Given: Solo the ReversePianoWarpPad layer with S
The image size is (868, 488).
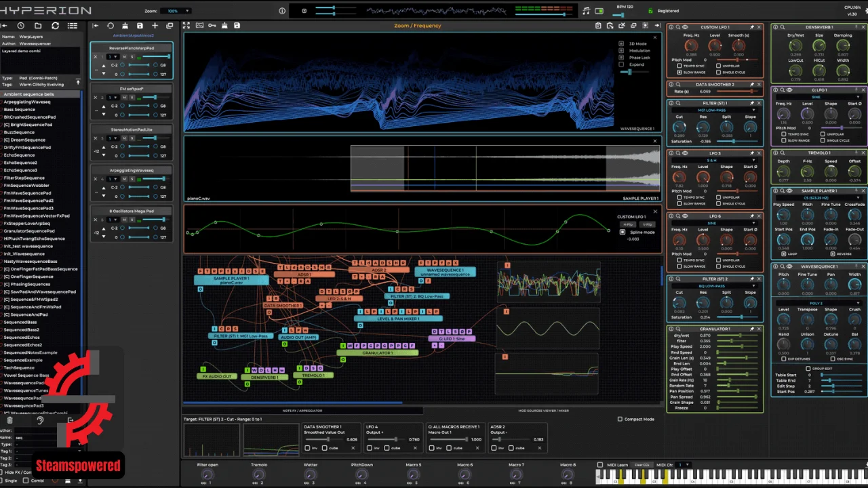Looking at the screenshot, I should tap(132, 56).
